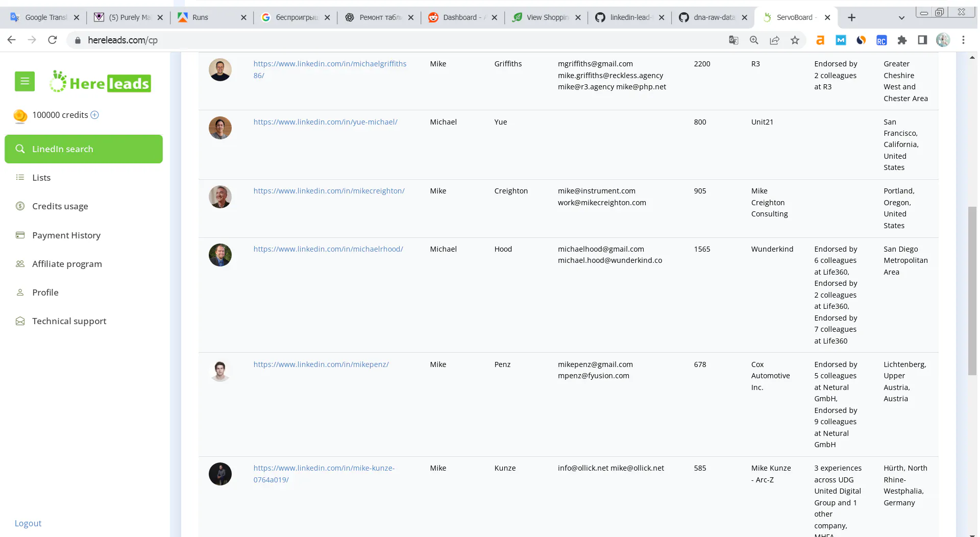
Task: Expand the tab search chevron dropdown
Action: [901, 17]
